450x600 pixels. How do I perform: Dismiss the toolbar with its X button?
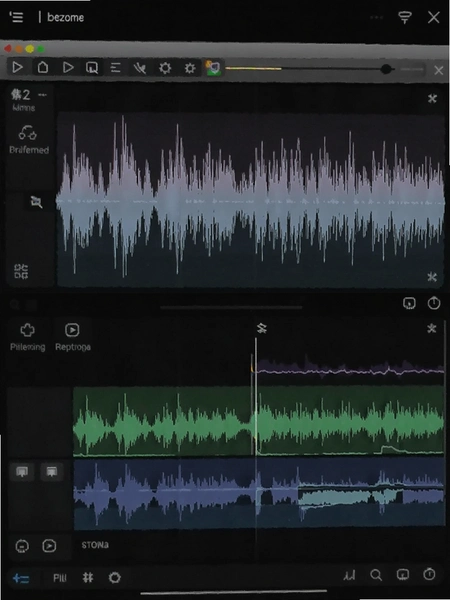pyautogui.click(x=439, y=70)
